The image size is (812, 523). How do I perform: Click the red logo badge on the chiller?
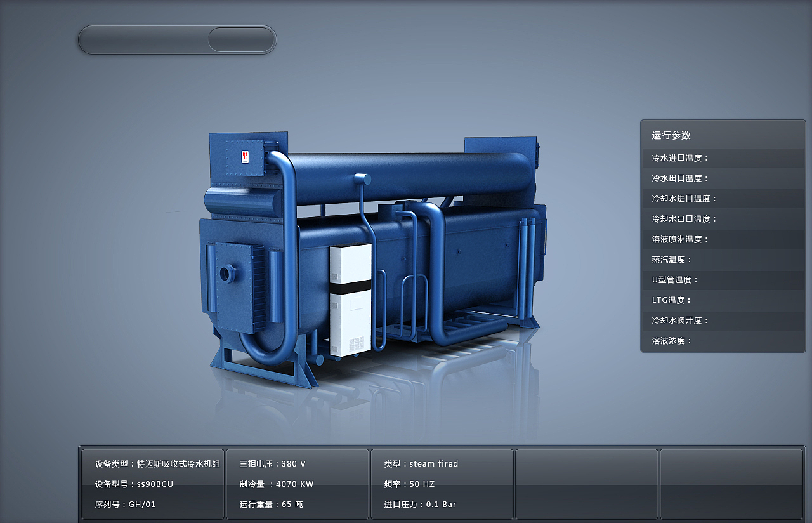point(245,157)
